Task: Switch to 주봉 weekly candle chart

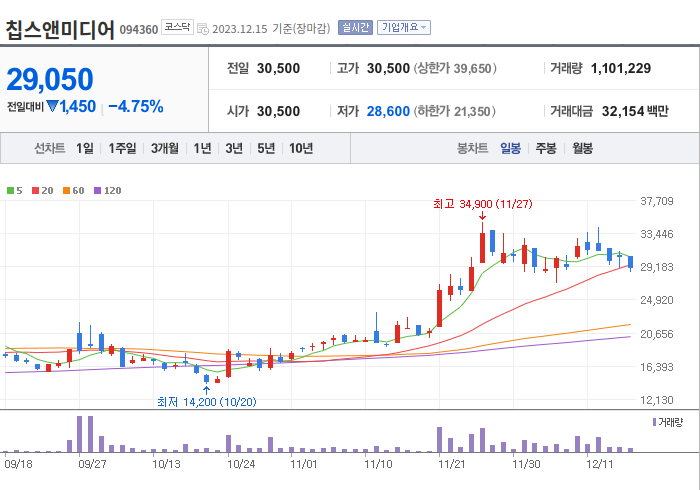Action: coord(546,148)
